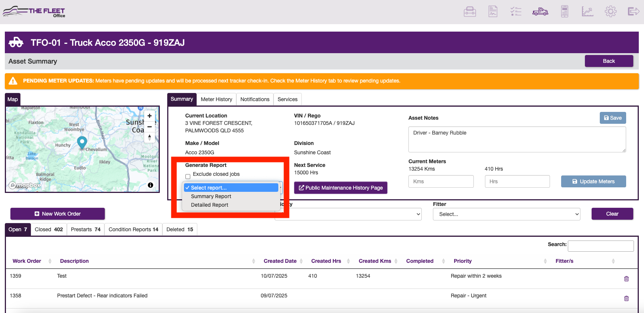
Task: Open the Prestarts 74 tab
Action: pos(86,229)
